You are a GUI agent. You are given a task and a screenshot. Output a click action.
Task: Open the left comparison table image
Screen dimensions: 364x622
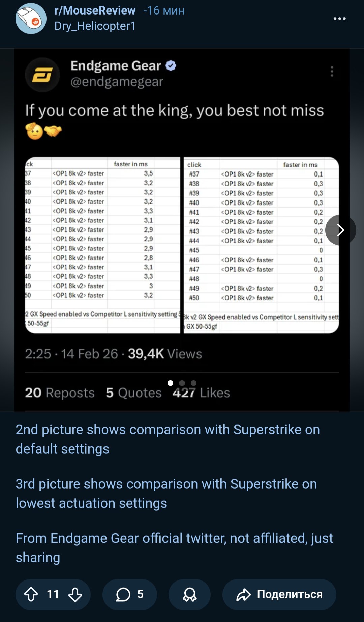[103, 245]
